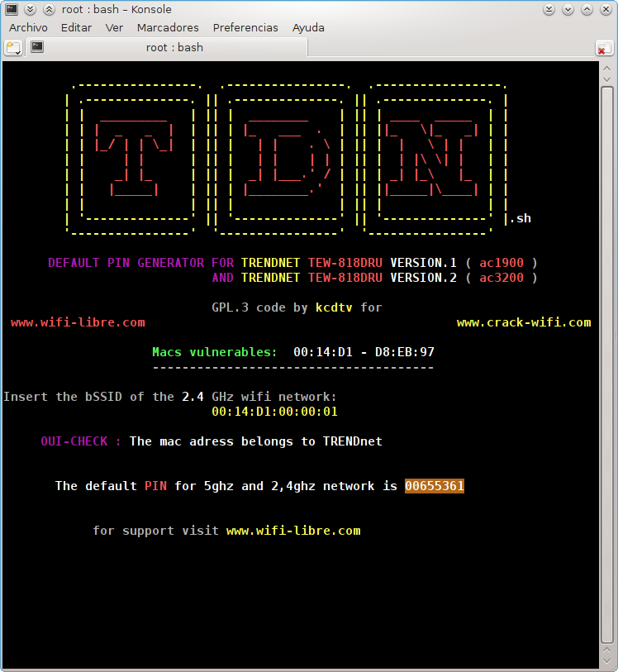Click the double-up arrow in title bar left

coord(50,9)
